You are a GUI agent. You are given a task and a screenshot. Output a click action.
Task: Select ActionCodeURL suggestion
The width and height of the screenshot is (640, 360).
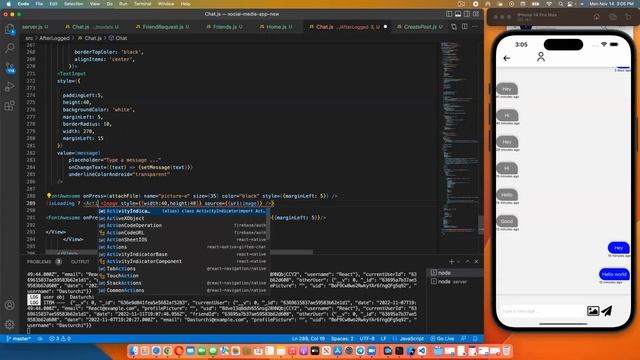tap(183, 233)
